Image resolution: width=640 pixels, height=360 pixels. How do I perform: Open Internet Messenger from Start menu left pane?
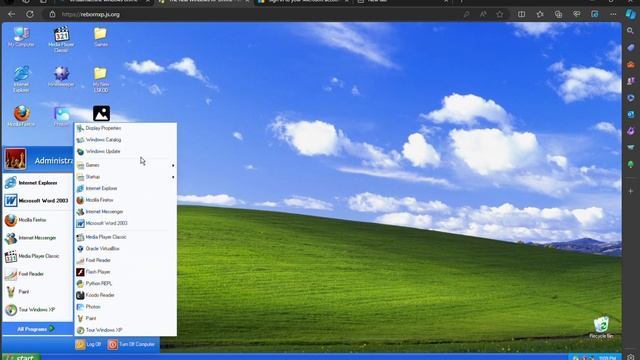[x=30, y=238]
